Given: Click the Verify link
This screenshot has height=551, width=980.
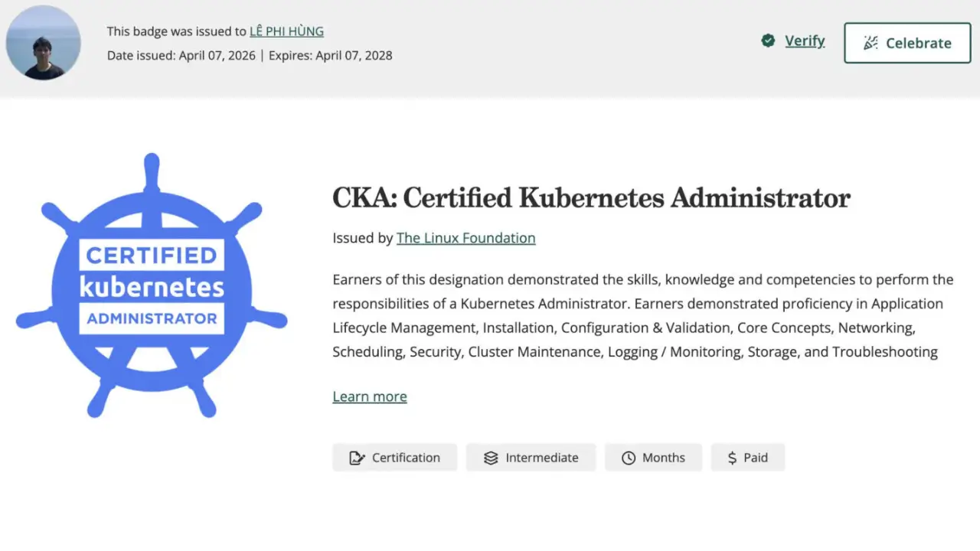Looking at the screenshot, I should pyautogui.click(x=805, y=41).
